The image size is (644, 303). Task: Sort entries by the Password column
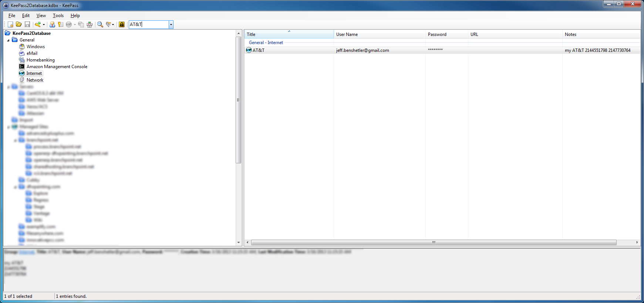click(447, 34)
